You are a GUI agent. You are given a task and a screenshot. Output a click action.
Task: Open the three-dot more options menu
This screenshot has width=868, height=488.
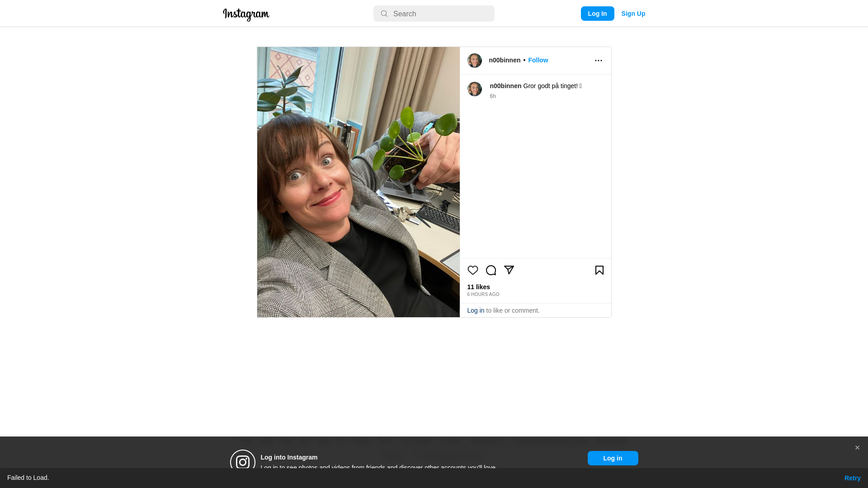coord(599,61)
